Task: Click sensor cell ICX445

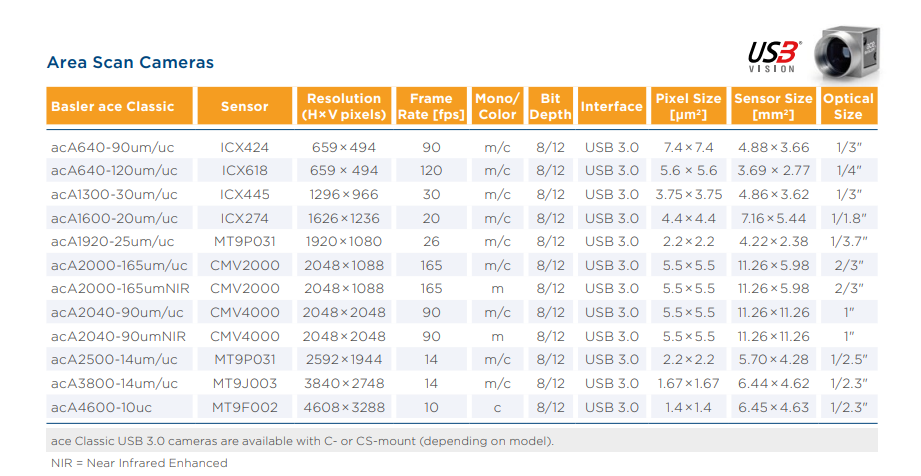Action: 244,195
